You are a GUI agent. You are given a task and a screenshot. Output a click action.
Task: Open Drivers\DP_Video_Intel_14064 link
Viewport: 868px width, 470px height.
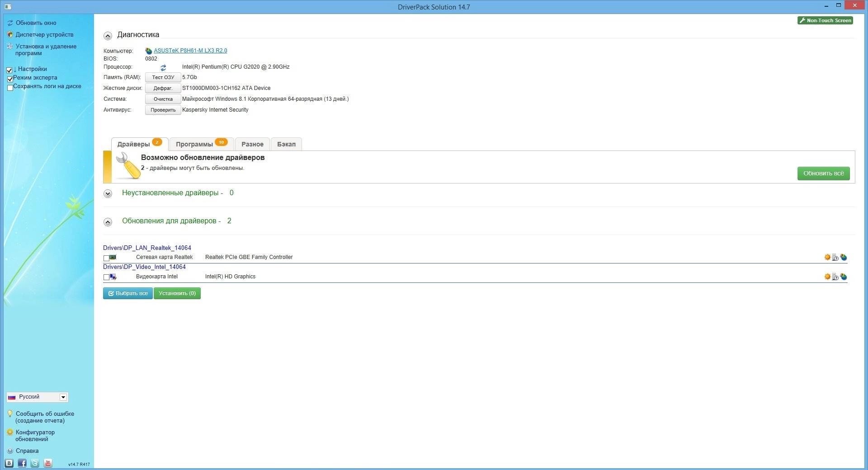[x=144, y=267]
